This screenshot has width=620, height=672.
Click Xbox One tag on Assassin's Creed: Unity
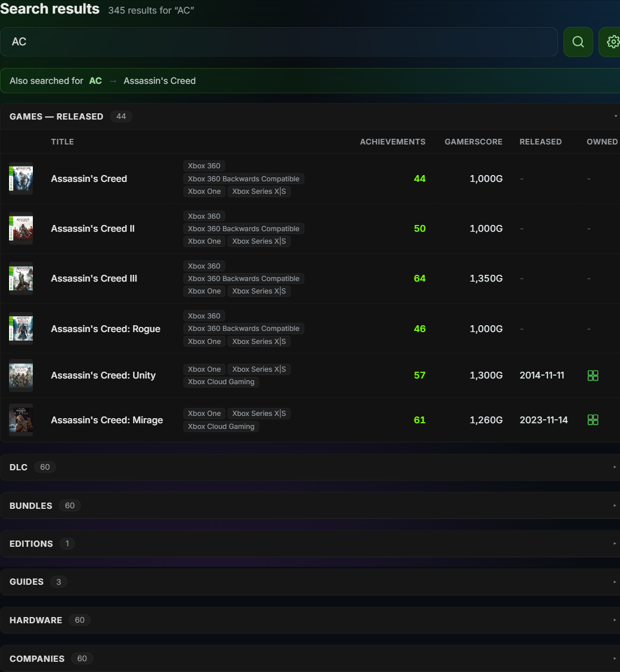(204, 369)
